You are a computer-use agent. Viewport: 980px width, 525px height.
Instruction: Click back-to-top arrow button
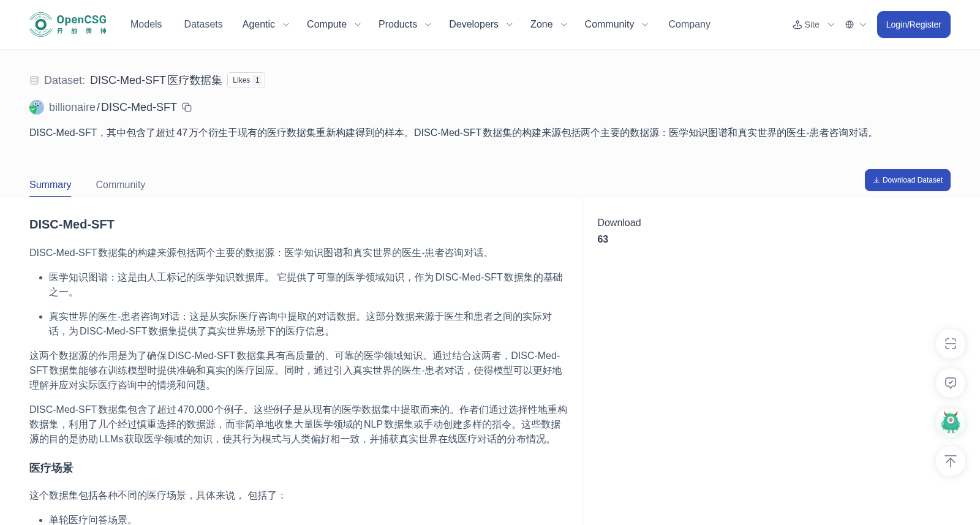[x=951, y=461]
